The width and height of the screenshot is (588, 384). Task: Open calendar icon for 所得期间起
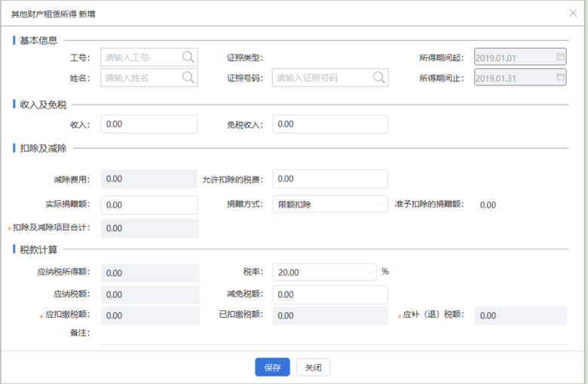tap(560, 57)
